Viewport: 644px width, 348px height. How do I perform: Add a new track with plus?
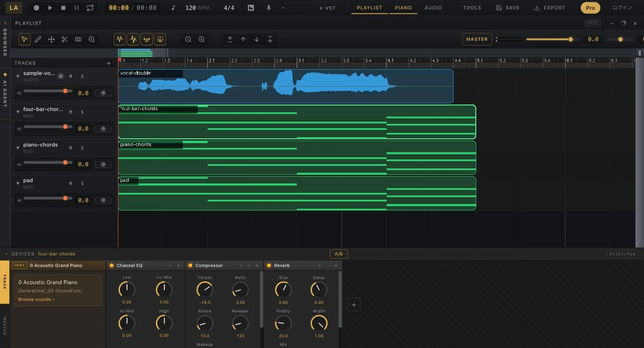pyautogui.click(x=109, y=63)
